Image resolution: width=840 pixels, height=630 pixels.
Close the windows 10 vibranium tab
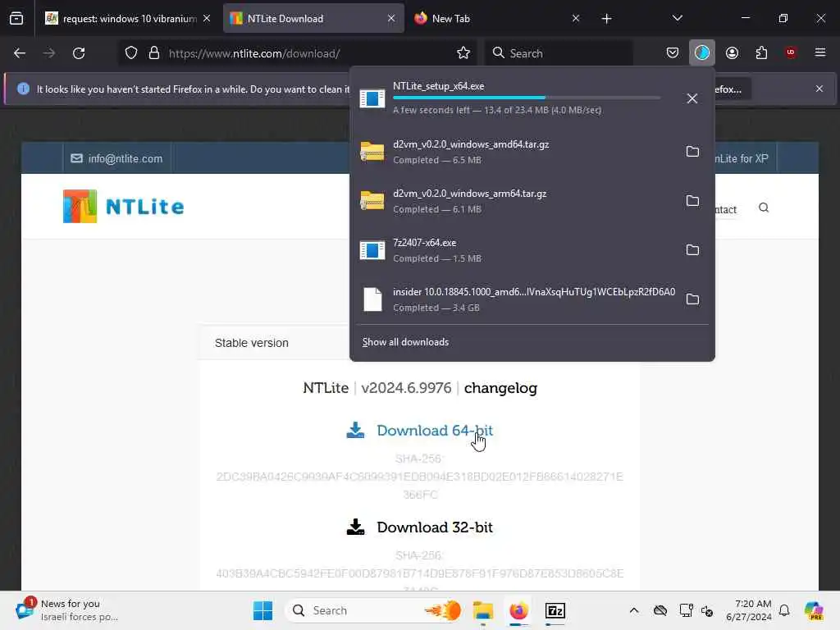point(207,19)
